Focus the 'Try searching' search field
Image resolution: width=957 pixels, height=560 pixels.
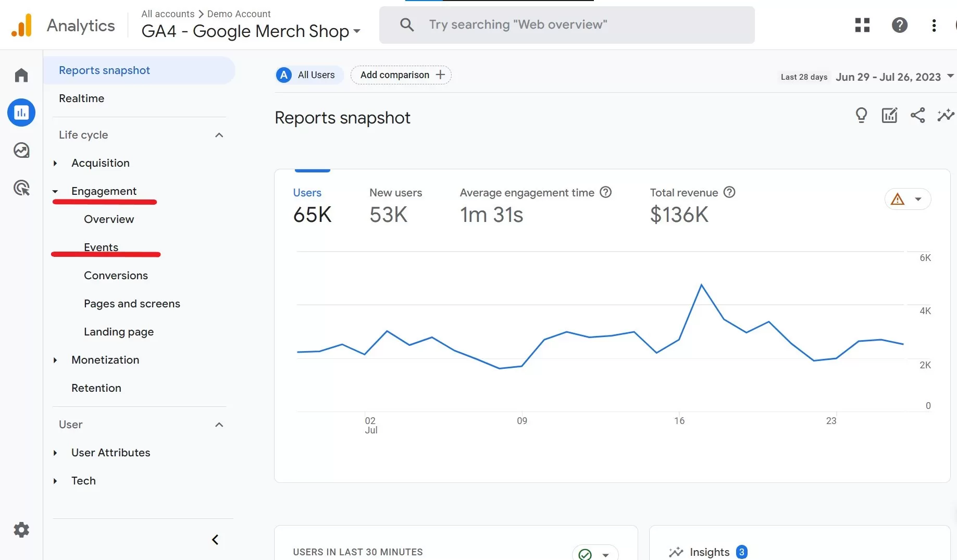click(567, 25)
